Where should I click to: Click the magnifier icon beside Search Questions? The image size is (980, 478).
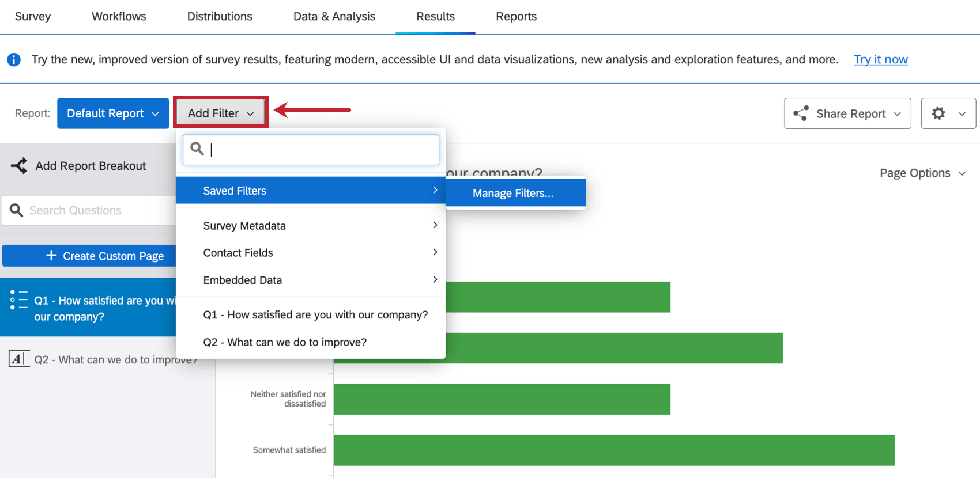tap(17, 210)
